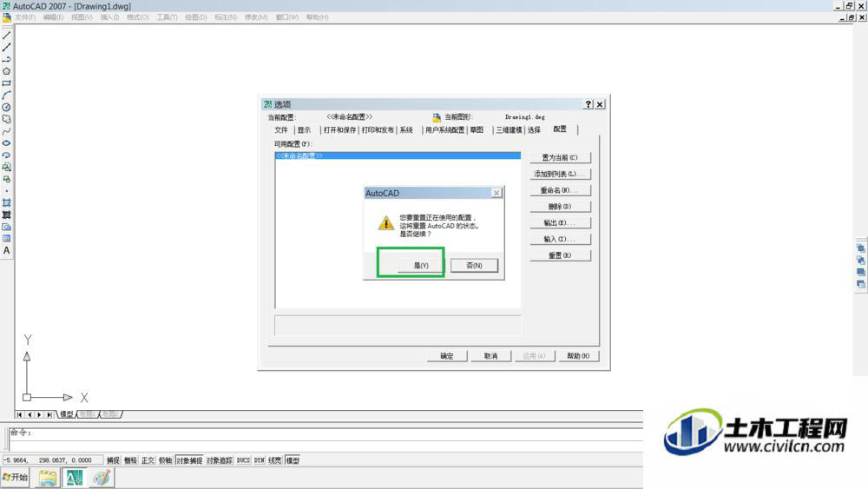Select <<未命名配置>> in available profiles list
The height and width of the screenshot is (489, 868).
point(398,156)
